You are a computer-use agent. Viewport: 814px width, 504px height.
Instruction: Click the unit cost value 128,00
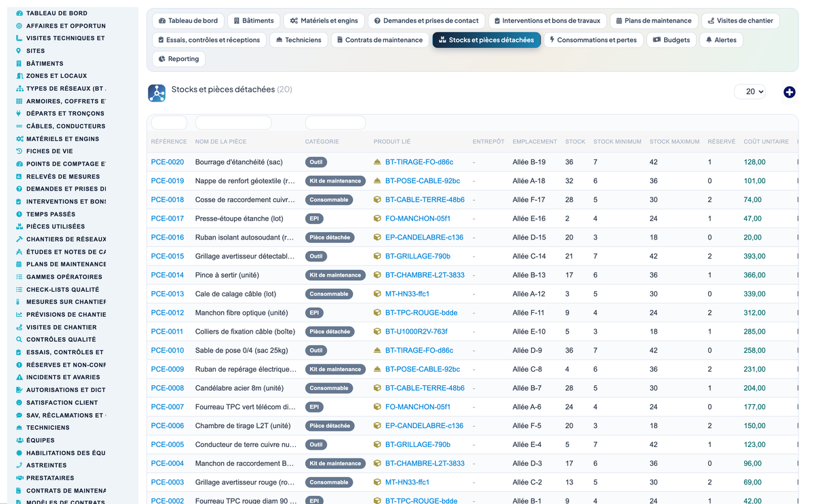coord(754,162)
